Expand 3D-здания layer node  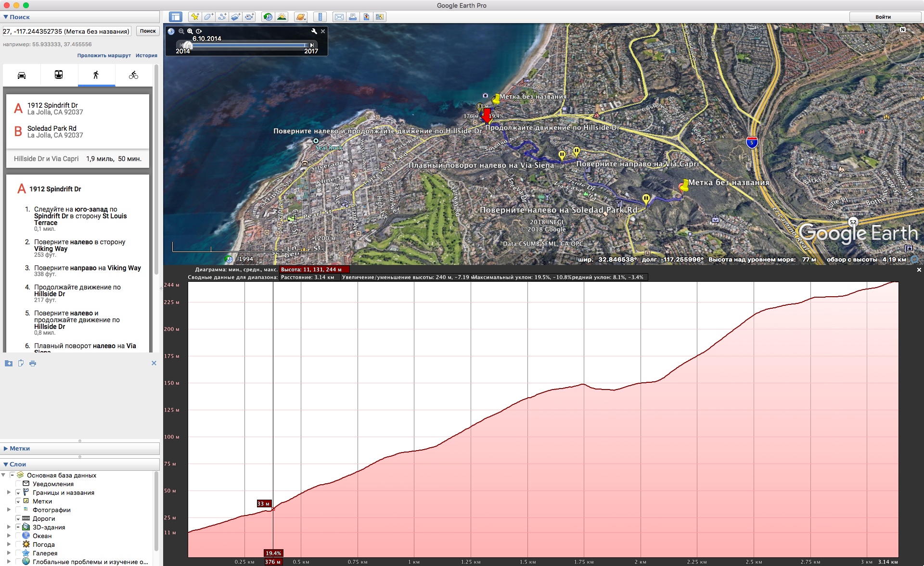[9, 527]
